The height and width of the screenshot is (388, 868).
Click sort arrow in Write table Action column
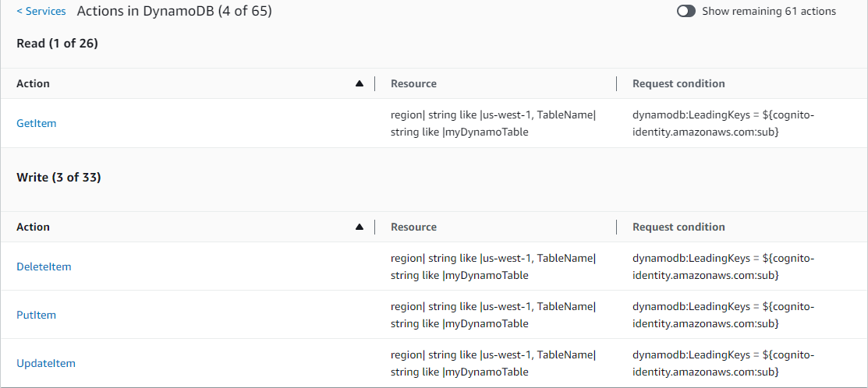(359, 227)
